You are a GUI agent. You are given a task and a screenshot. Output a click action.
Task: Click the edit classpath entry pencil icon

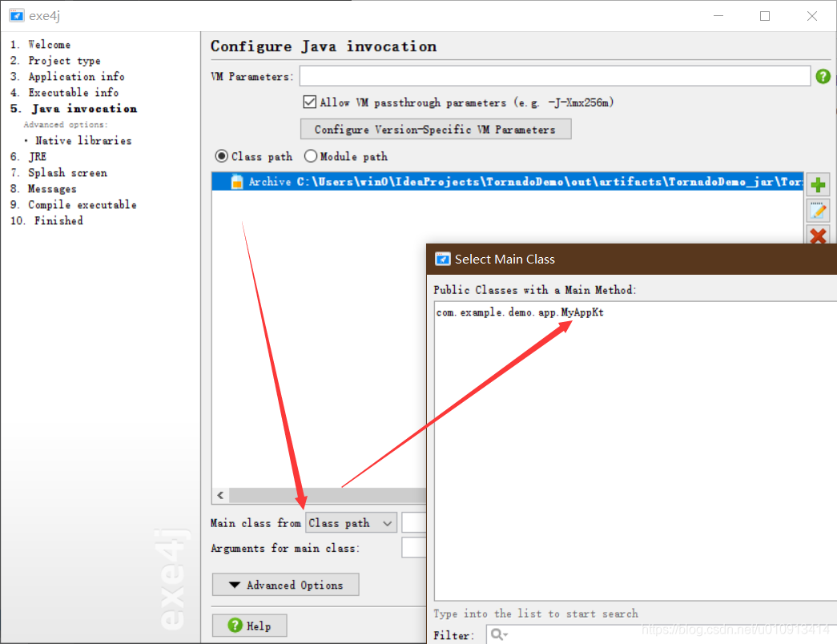818,211
